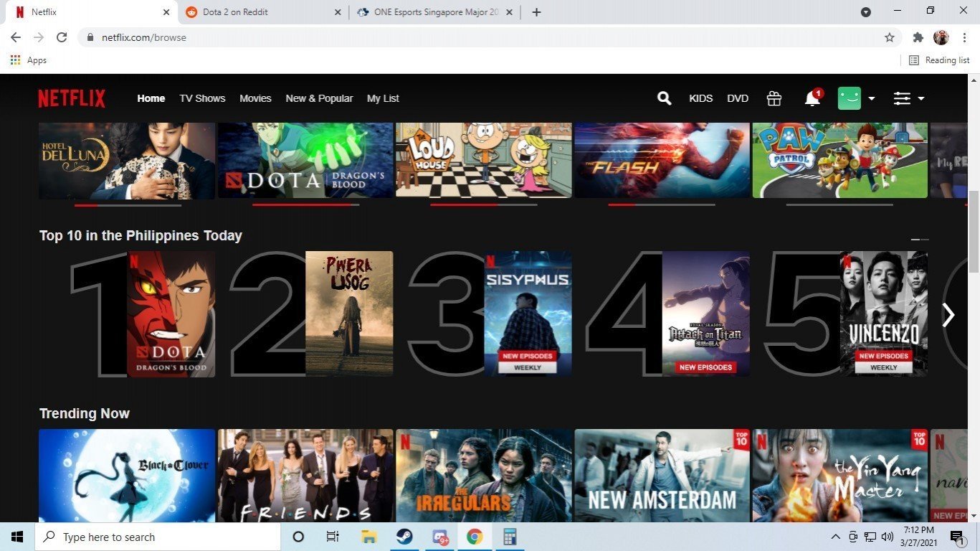Open the Apps bookmark shortcut
The height and width of the screenshot is (551, 980).
tap(29, 60)
